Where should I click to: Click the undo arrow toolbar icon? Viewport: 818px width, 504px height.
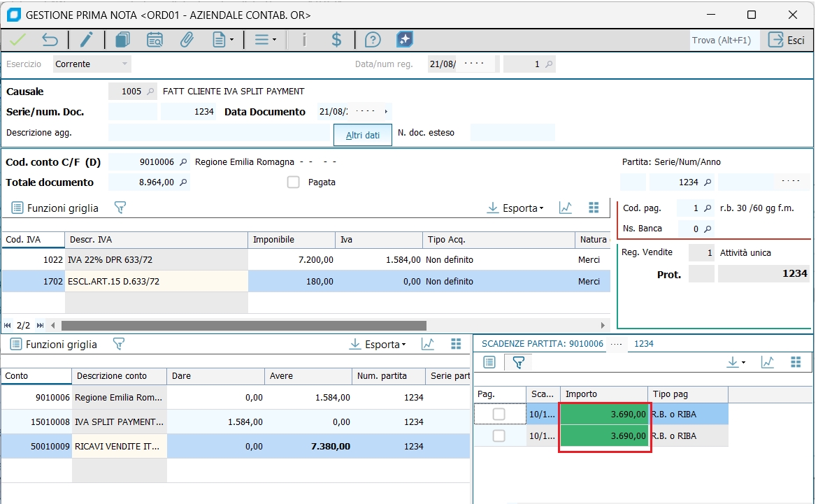(x=50, y=40)
